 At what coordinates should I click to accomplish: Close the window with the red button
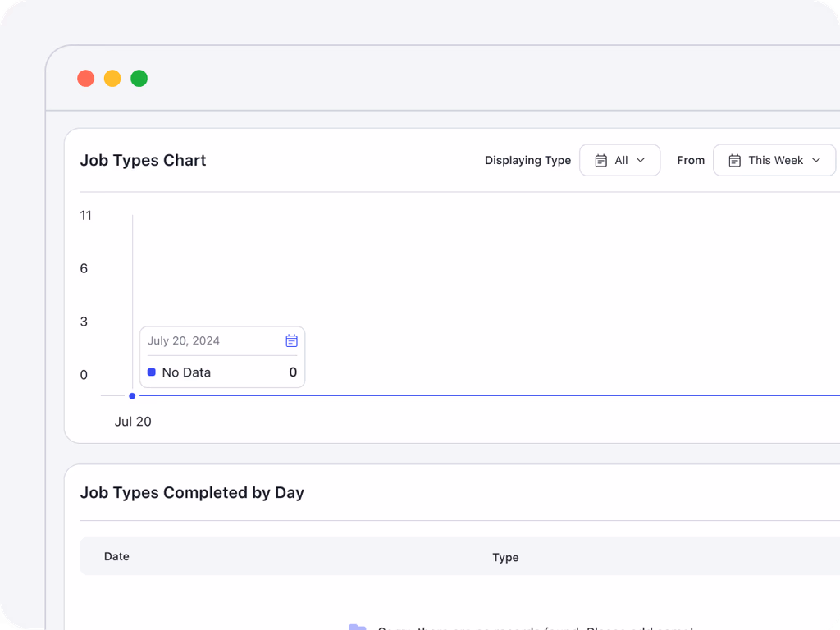tap(85, 79)
